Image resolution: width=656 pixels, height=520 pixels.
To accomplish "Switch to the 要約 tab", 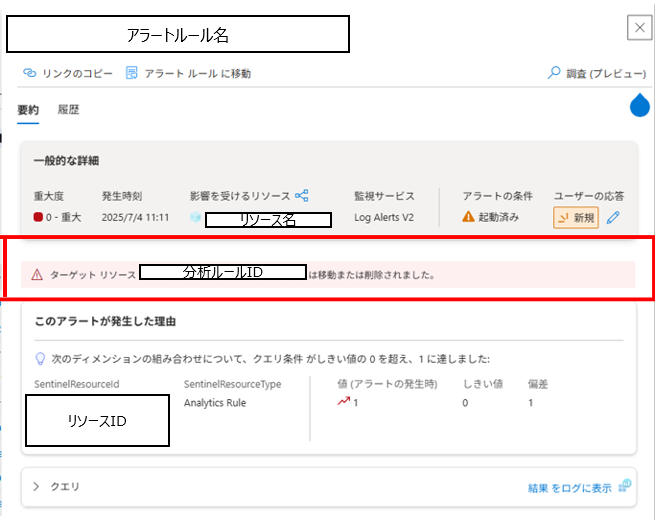I will click(x=28, y=110).
